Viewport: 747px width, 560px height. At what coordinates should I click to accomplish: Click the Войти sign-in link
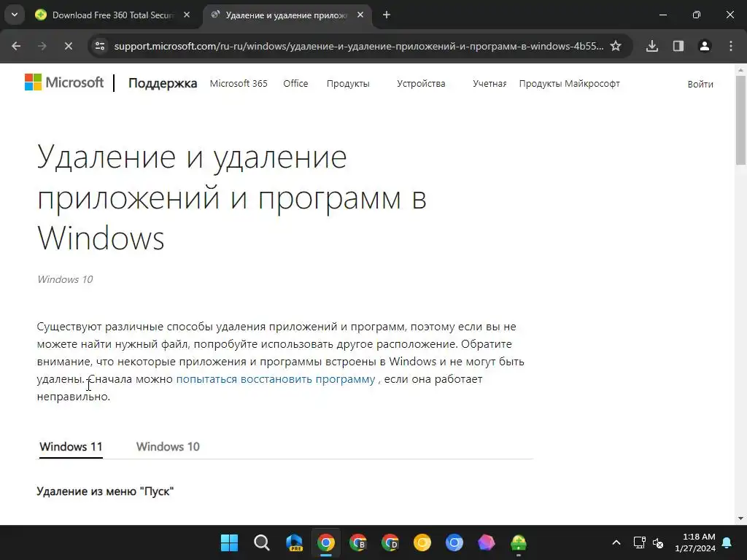click(x=700, y=85)
